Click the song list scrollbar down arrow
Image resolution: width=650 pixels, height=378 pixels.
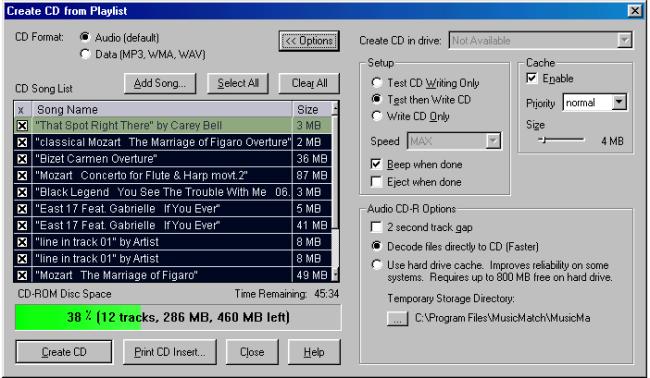point(335,275)
